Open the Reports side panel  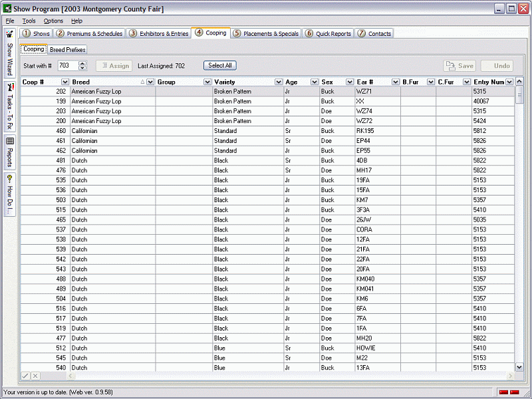[x=10, y=152]
